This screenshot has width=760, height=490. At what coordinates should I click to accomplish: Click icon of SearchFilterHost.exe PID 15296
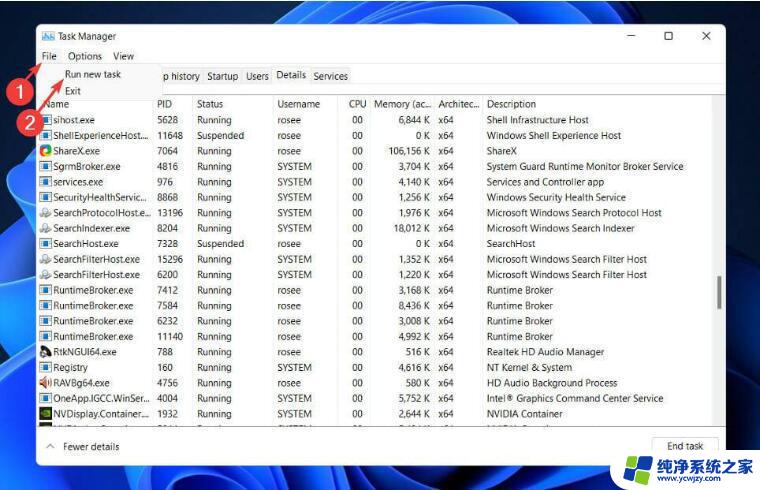[46, 259]
